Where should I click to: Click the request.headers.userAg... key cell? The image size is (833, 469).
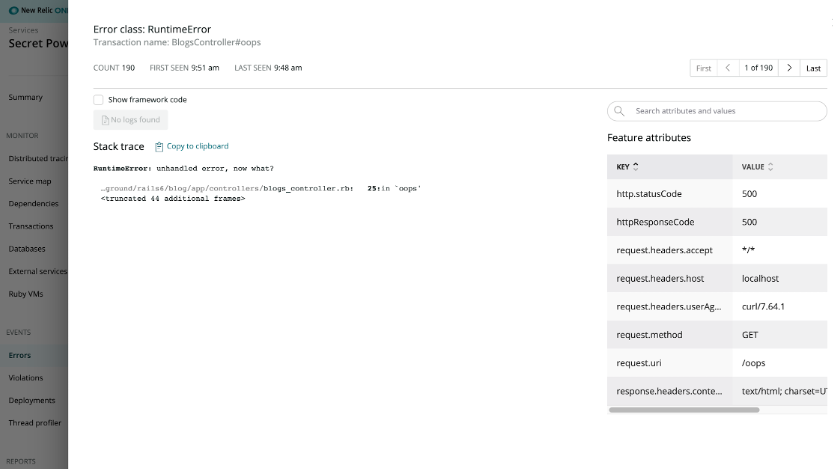coord(669,306)
